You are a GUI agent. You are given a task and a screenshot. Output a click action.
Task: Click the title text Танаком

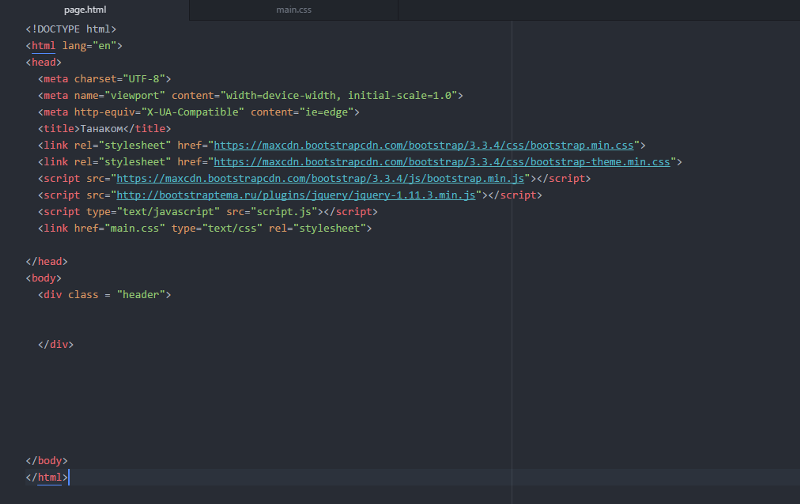pos(102,129)
